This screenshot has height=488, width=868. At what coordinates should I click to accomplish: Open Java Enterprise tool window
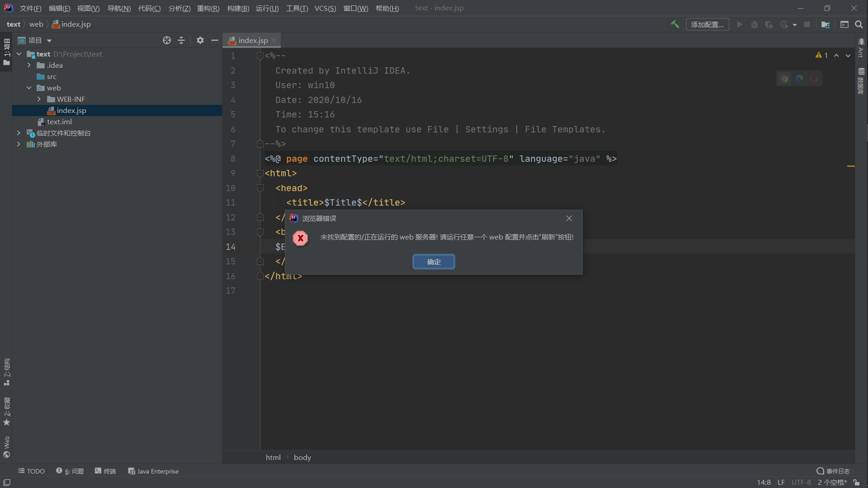[153, 471]
